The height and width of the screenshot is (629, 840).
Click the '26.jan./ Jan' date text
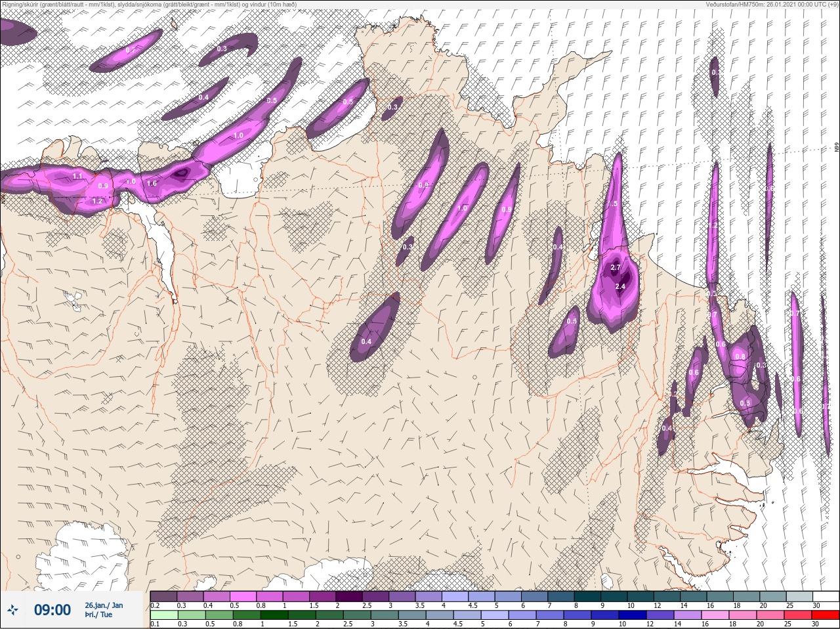[x=104, y=605]
